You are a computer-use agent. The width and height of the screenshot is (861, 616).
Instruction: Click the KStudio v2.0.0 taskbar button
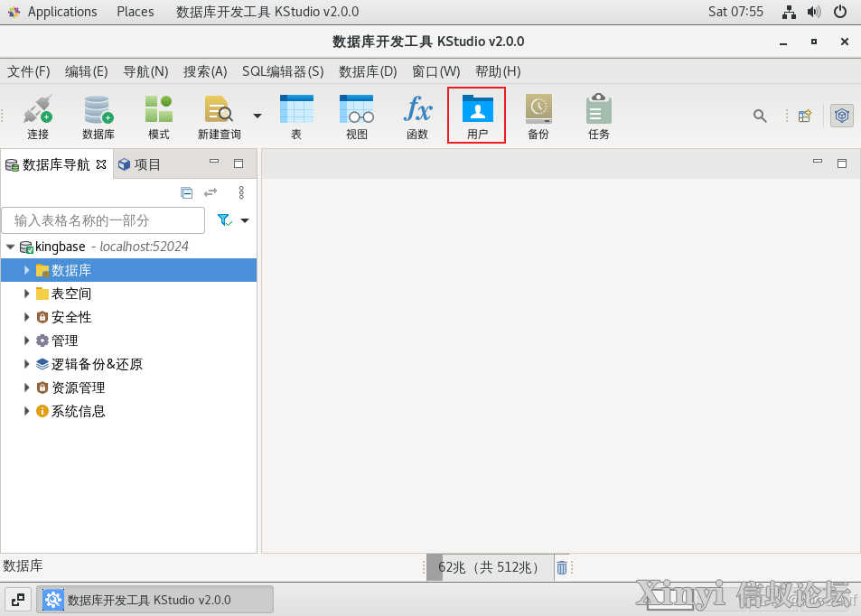155,600
